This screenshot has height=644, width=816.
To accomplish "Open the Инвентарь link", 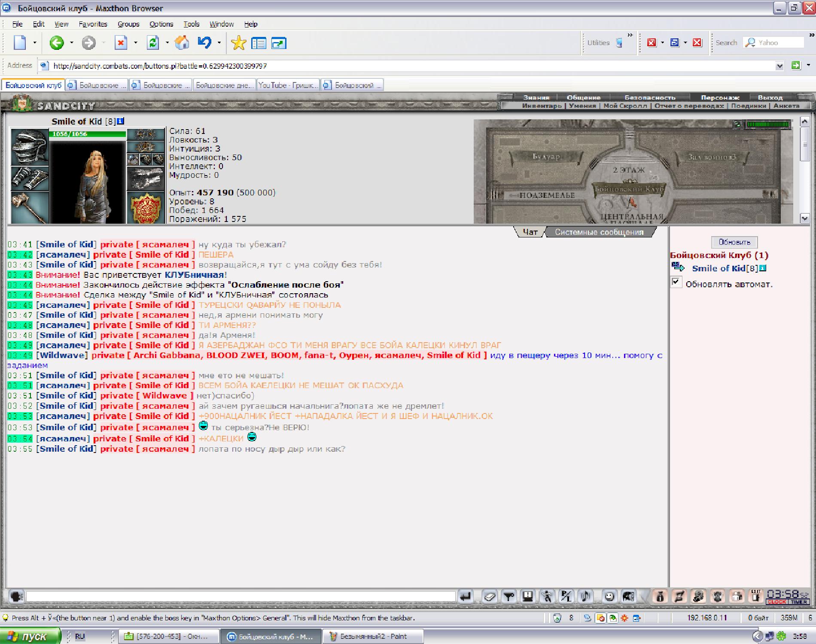I will (542, 106).
